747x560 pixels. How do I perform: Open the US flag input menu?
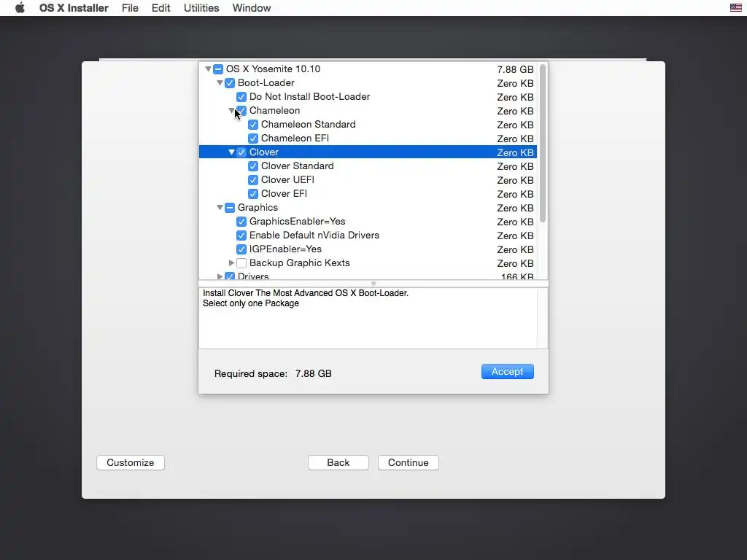(x=735, y=7)
